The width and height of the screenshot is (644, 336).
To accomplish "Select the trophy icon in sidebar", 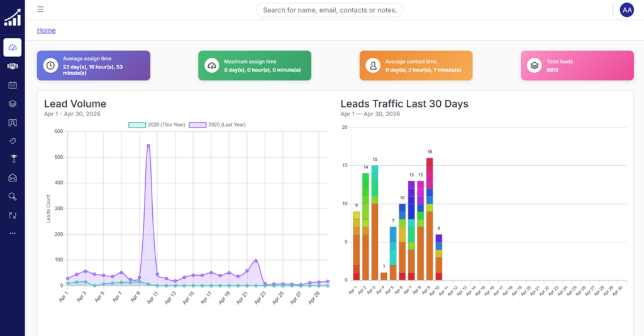I will pyautogui.click(x=13, y=159).
